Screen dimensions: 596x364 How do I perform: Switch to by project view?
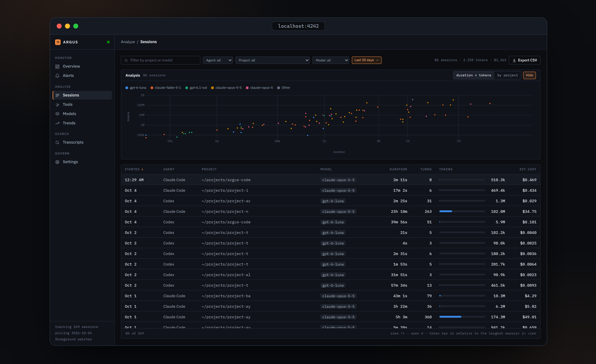(507, 75)
